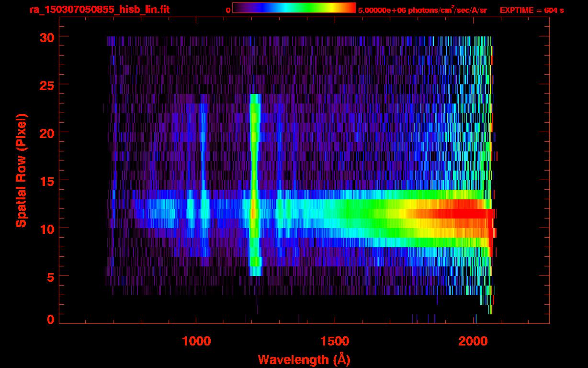The image size is (588, 368).
Task: Click the rainbow color scale bar
Action: [294, 8]
